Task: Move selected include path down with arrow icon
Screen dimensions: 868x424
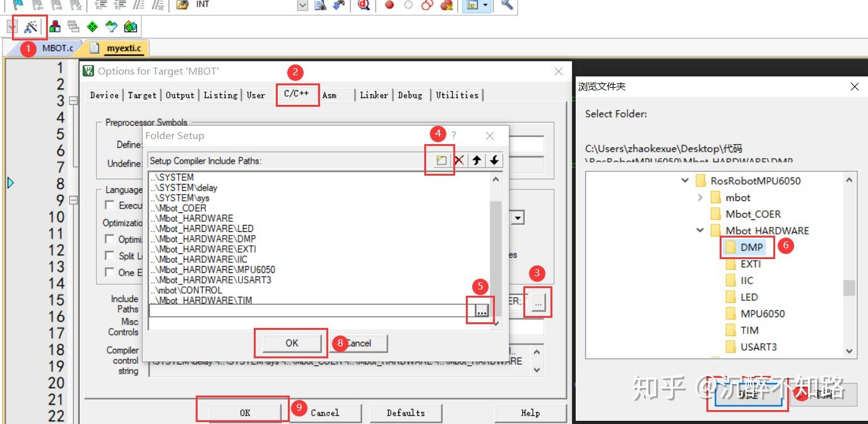Action: click(494, 160)
